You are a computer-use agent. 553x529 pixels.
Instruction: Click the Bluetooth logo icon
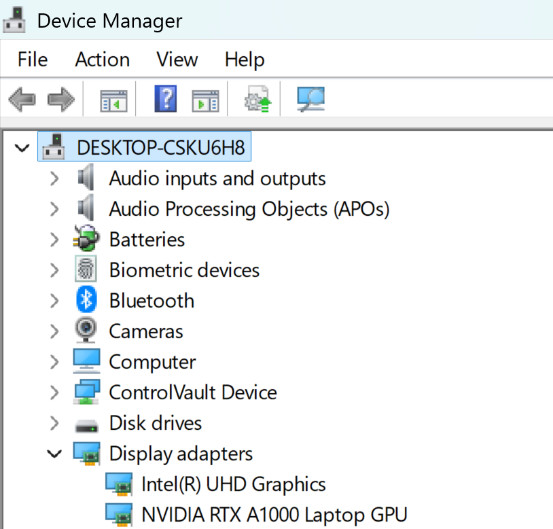pos(86,299)
